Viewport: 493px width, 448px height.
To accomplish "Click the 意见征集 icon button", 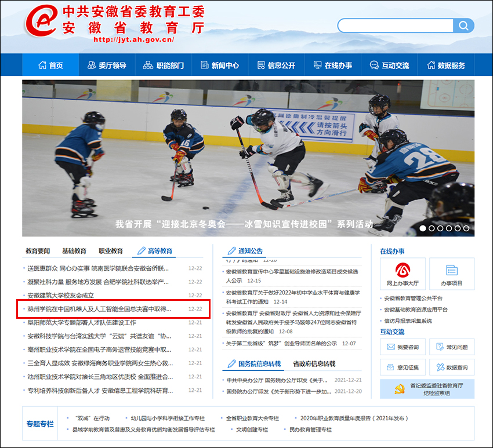I will [x=403, y=367].
